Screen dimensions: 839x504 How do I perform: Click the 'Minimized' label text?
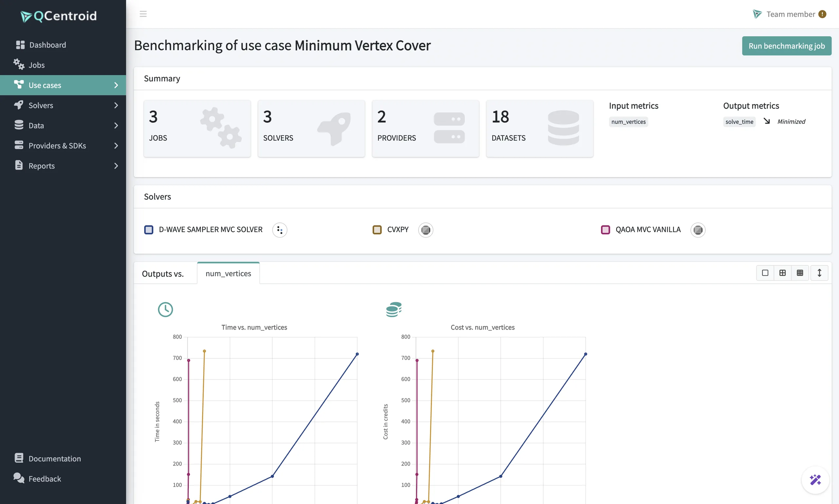(791, 122)
